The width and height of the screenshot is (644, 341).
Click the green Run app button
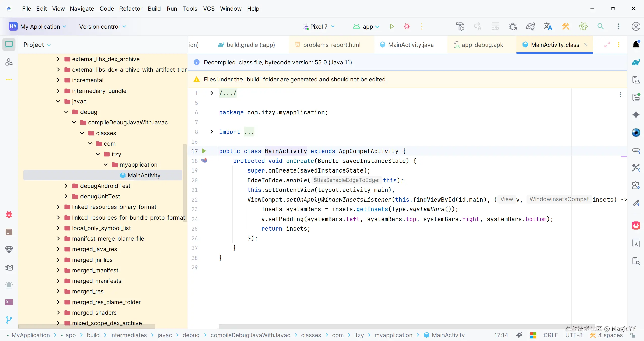(x=392, y=26)
